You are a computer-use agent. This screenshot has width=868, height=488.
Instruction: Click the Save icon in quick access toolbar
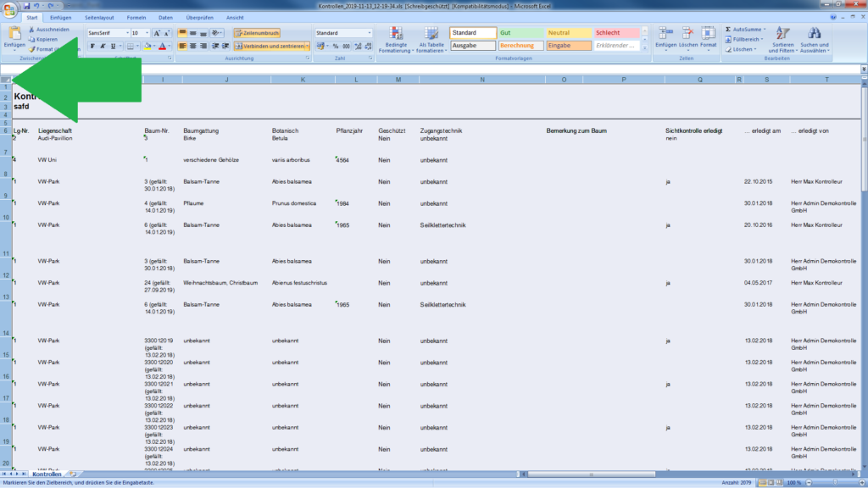(26, 6)
